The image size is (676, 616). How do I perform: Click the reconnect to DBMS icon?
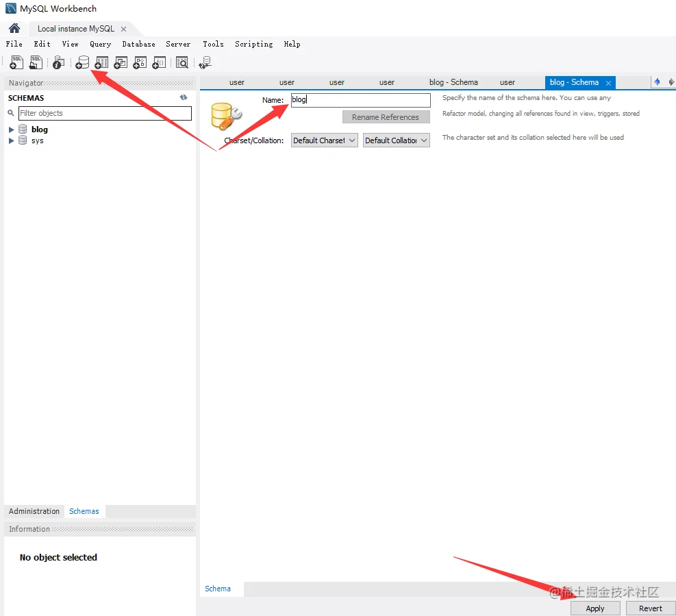[x=205, y=62]
